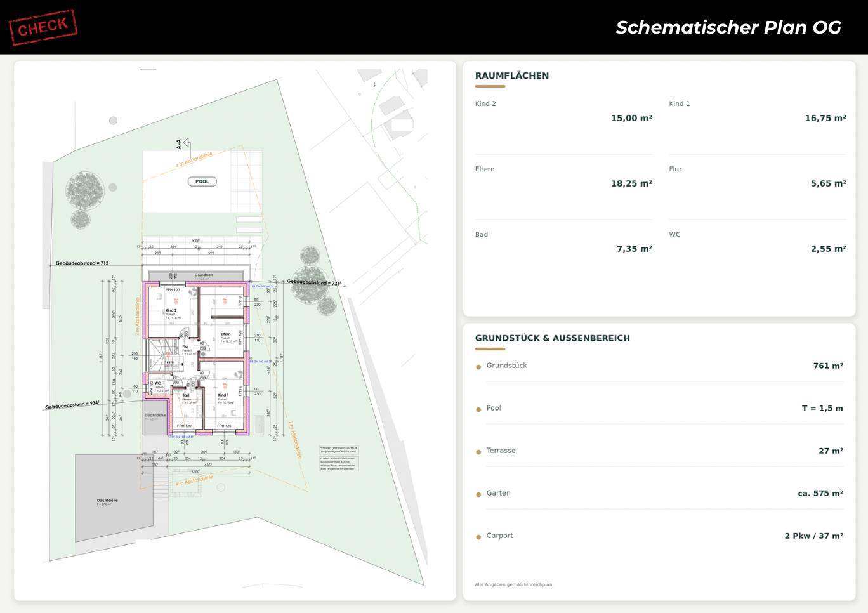
Task: Click the RAUMFLÄCHEN heading
Action: pos(512,76)
